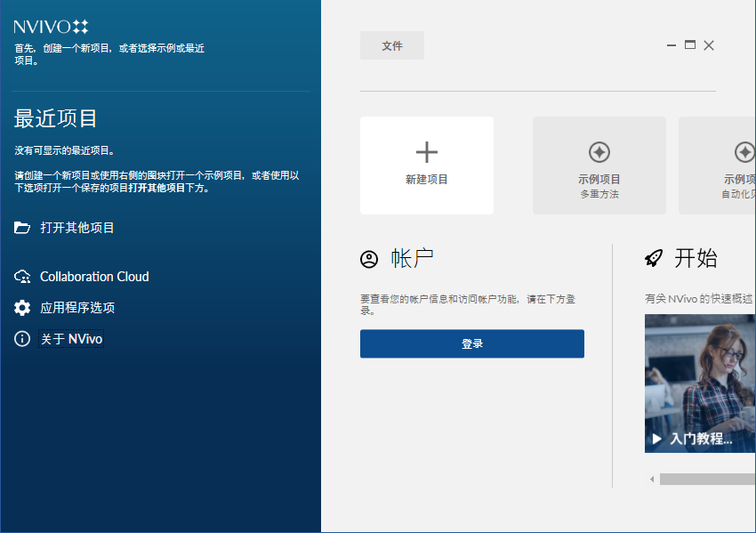Screen dimensions: 756x533
Task: Open 打开其他项目 to browse projects
Action: point(77,228)
